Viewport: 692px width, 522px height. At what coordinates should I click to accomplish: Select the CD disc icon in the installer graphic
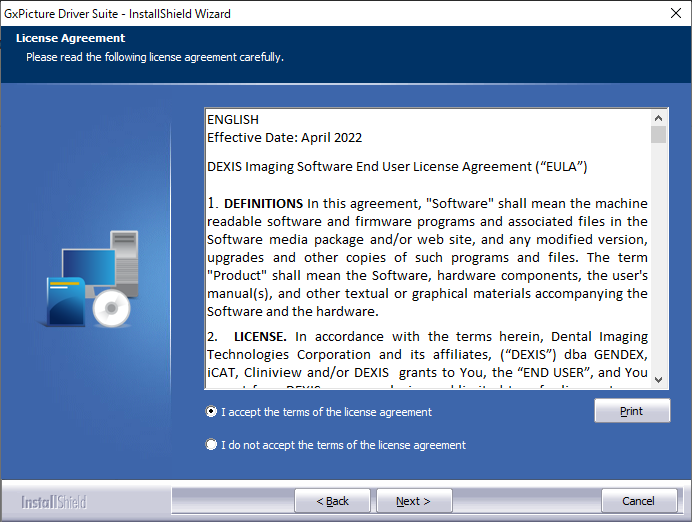click(110, 309)
